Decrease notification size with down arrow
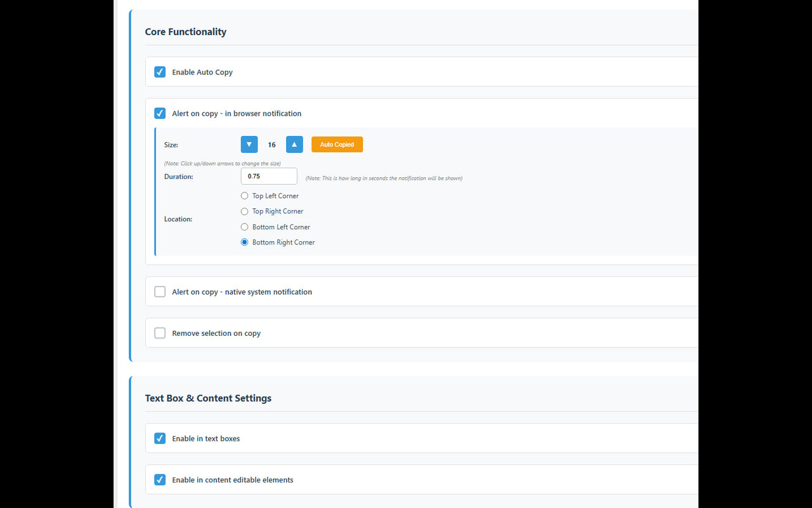The width and height of the screenshot is (812, 508). point(249,144)
